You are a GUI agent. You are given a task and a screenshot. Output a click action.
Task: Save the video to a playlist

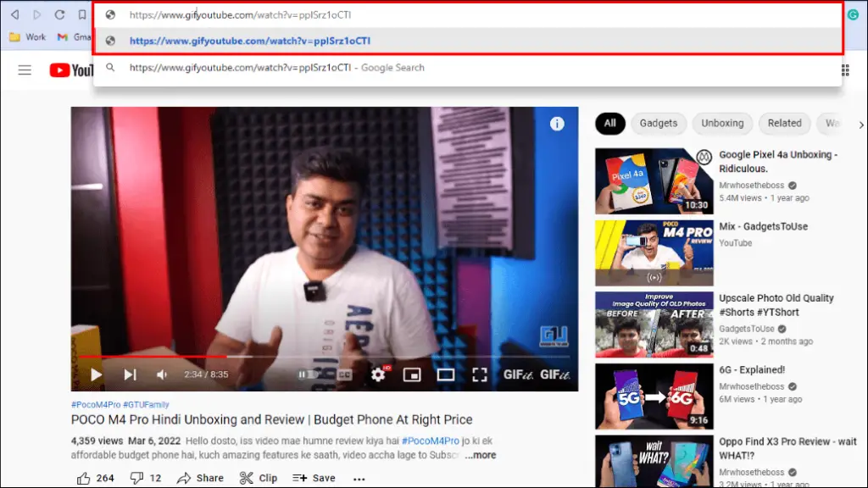click(x=314, y=478)
